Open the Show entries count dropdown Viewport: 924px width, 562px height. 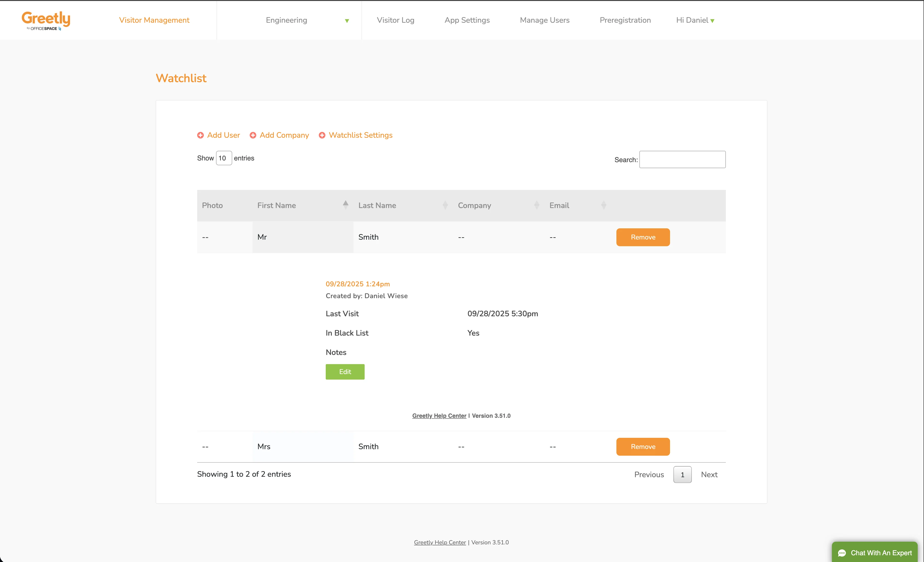click(x=224, y=158)
